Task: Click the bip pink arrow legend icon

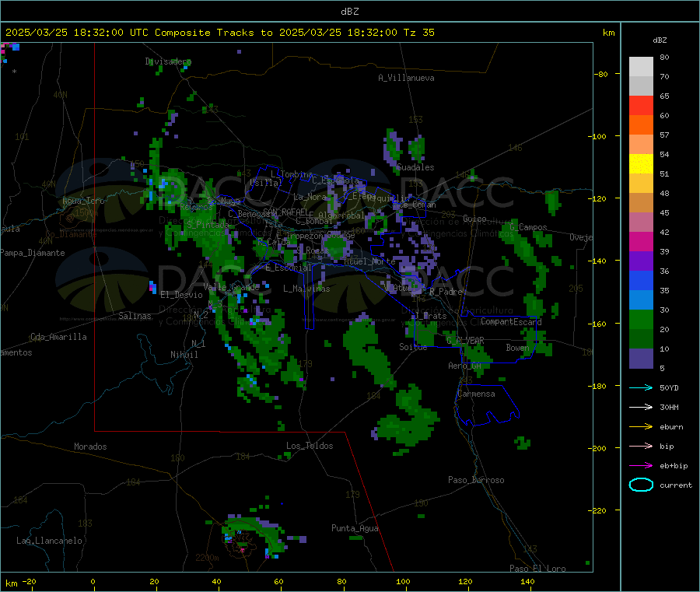Action: (x=641, y=446)
